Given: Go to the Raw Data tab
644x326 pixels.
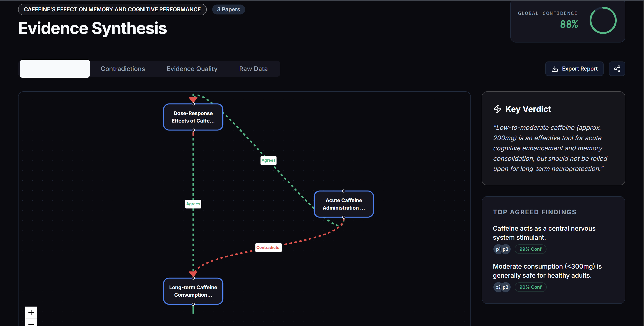Looking at the screenshot, I should [253, 69].
